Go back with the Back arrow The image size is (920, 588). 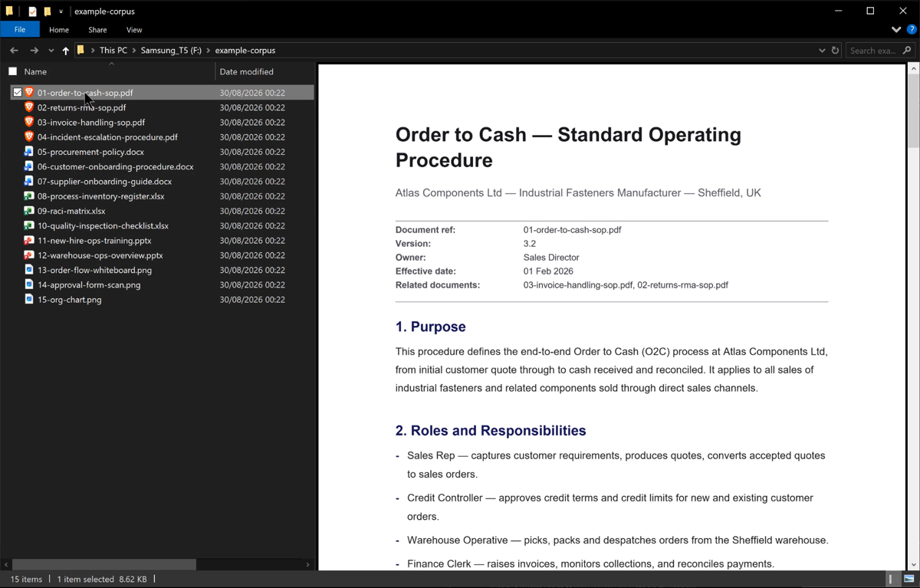pos(14,51)
